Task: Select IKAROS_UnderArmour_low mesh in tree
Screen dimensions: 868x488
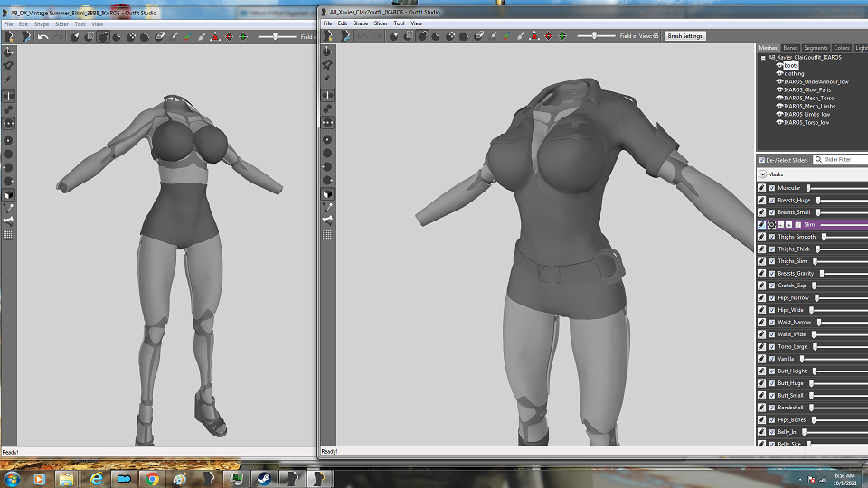Action: [816, 82]
